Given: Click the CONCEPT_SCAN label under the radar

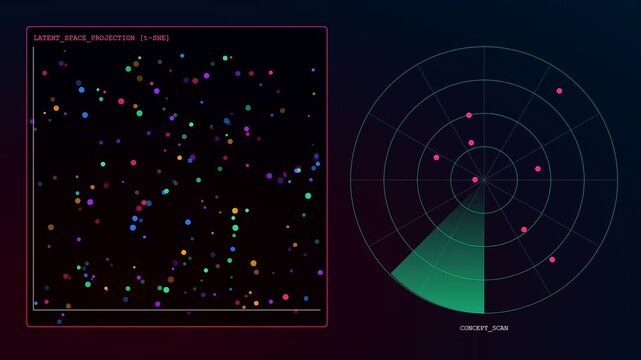Looking at the screenshot, I should tap(484, 328).
